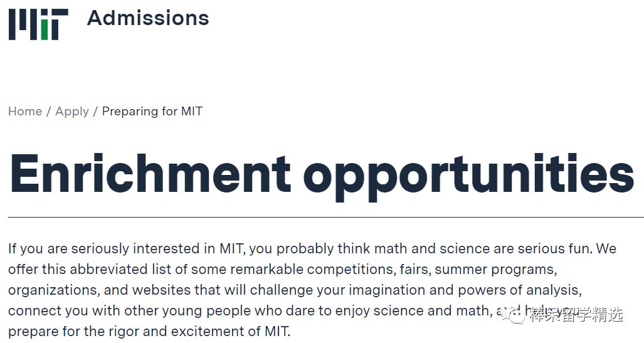Open the Admissions header link
The height and width of the screenshot is (343, 644).
pyautogui.click(x=148, y=18)
